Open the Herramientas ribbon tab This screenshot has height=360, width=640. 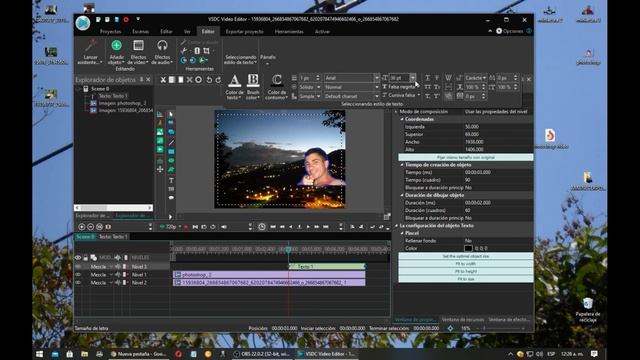[x=289, y=31]
